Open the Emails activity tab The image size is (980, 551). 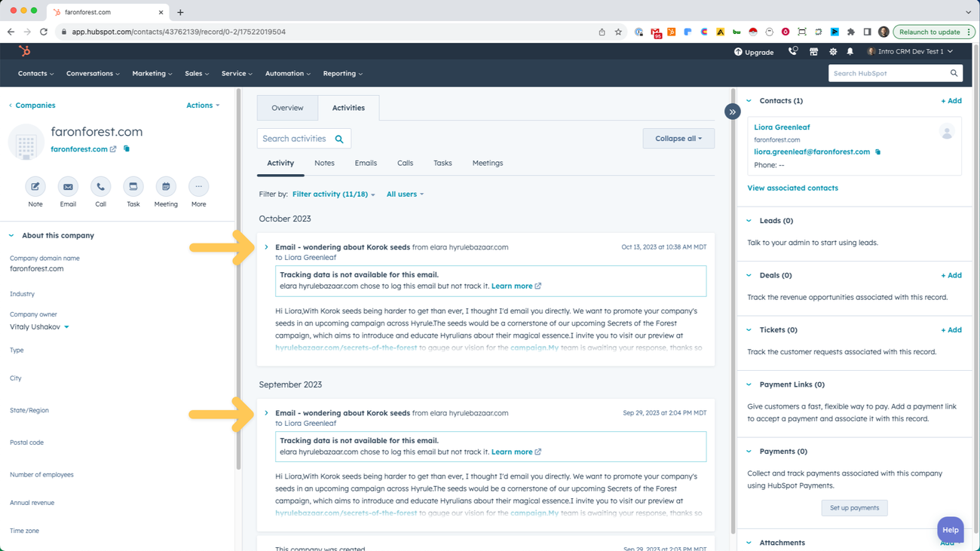coord(366,163)
